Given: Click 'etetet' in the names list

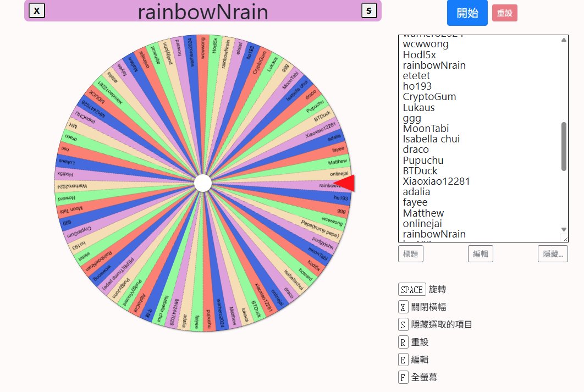Looking at the screenshot, I should [x=416, y=75].
